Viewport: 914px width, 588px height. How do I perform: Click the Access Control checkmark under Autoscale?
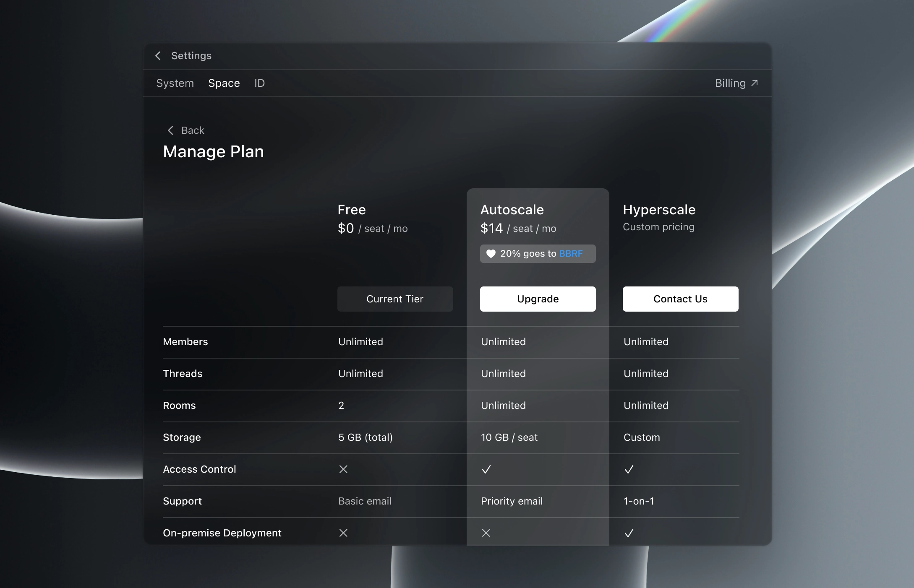486,469
